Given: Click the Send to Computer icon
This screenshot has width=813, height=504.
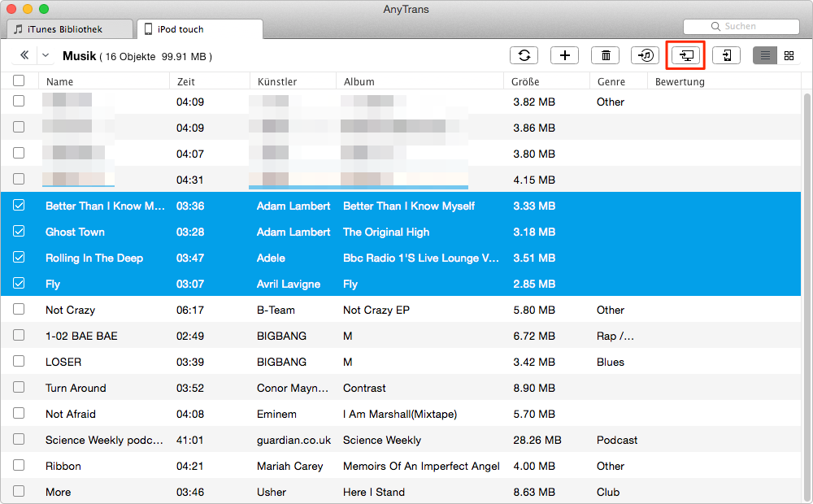Looking at the screenshot, I should tap(685, 55).
